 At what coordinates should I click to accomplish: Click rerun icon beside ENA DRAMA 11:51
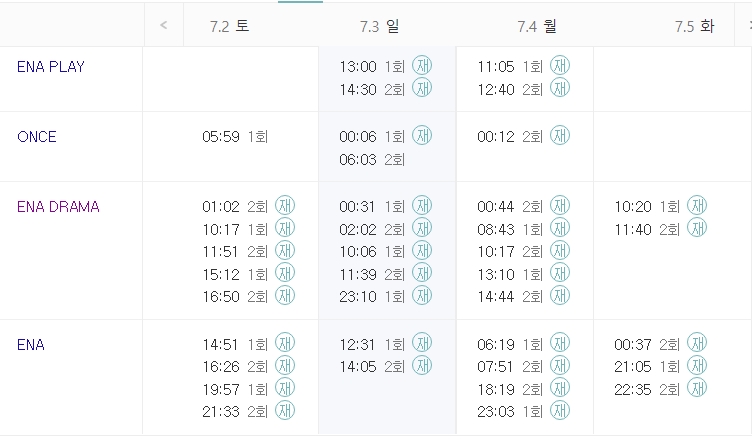pyautogui.click(x=285, y=250)
